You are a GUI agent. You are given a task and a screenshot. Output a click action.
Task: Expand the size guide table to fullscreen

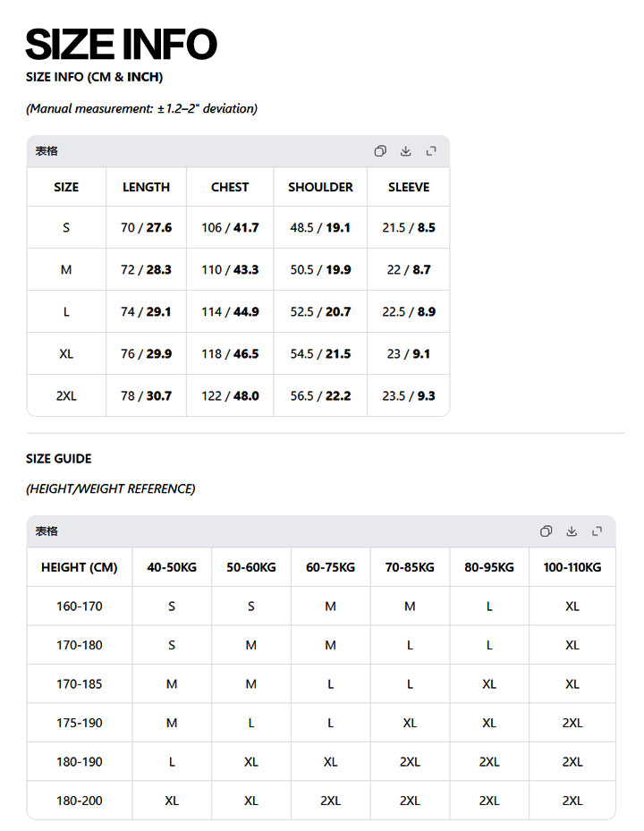pyautogui.click(x=597, y=531)
